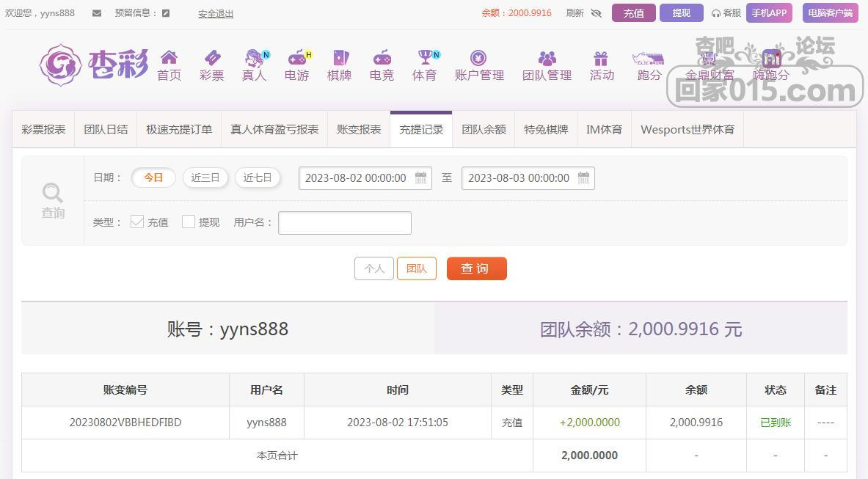
Task: Select the 近三日 date range
Action: point(205,178)
